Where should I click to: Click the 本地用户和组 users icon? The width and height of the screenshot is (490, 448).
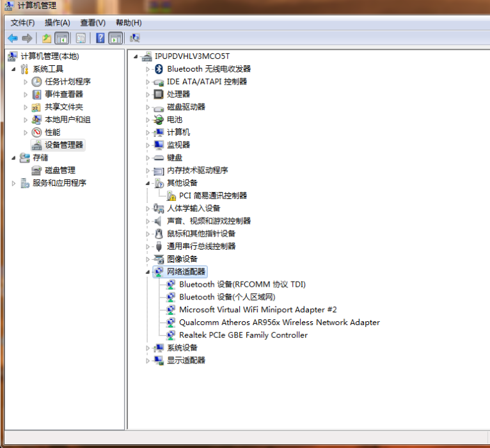coord(36,120)
